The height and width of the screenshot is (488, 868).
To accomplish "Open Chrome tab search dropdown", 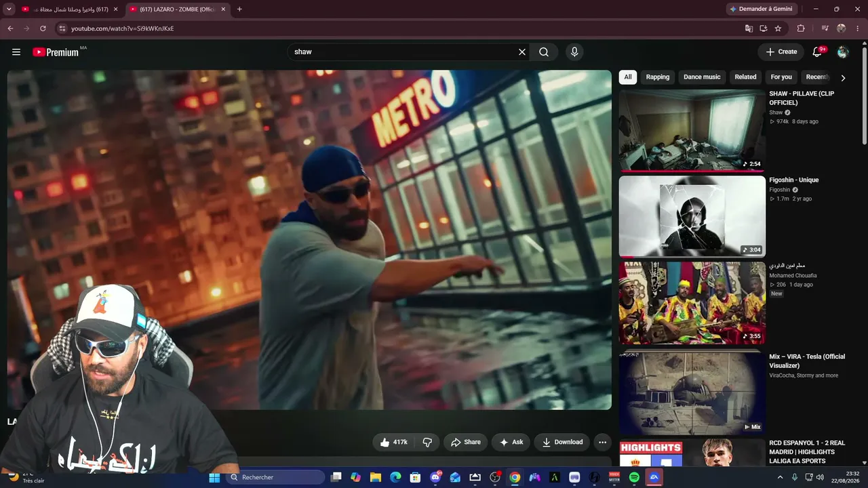I will click(9, 9).
